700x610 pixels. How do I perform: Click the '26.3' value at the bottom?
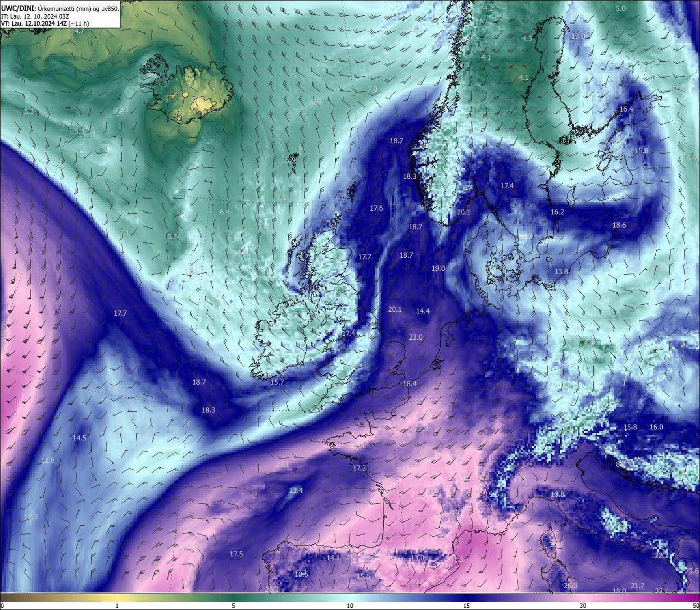(570, 586)
